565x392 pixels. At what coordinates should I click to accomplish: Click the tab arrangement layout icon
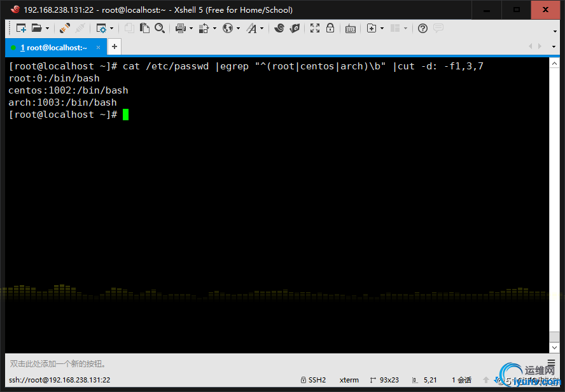pyautogui.click(x=395, y=28)
